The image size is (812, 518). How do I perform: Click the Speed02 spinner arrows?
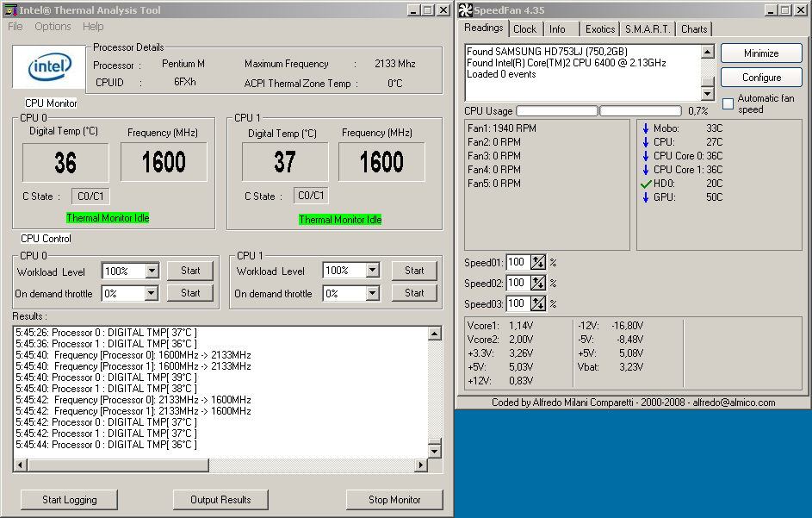click(x=538, y=283)
